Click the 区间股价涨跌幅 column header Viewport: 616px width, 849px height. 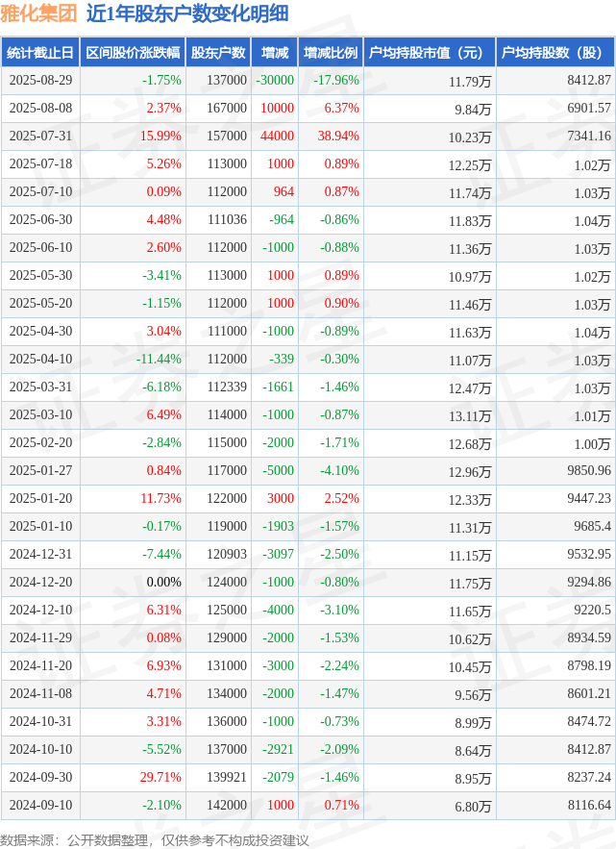[133, 53]
